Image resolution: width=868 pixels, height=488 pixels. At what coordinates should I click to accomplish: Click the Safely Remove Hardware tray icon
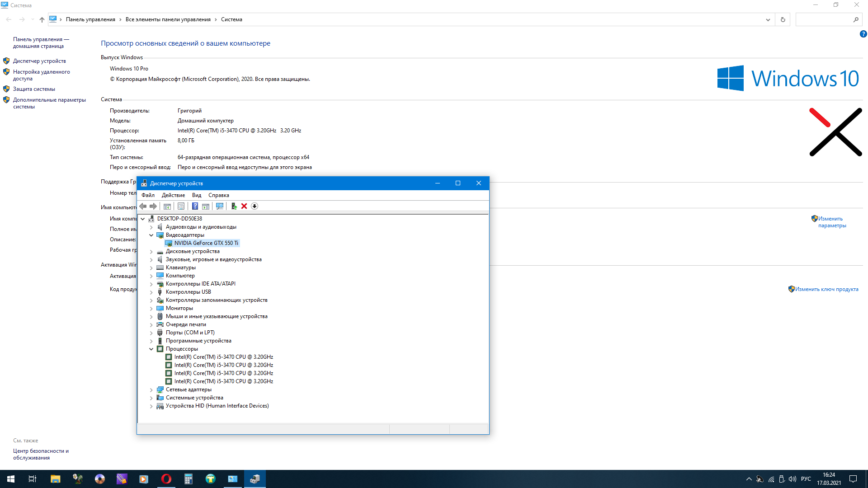(x=782, y=479)
